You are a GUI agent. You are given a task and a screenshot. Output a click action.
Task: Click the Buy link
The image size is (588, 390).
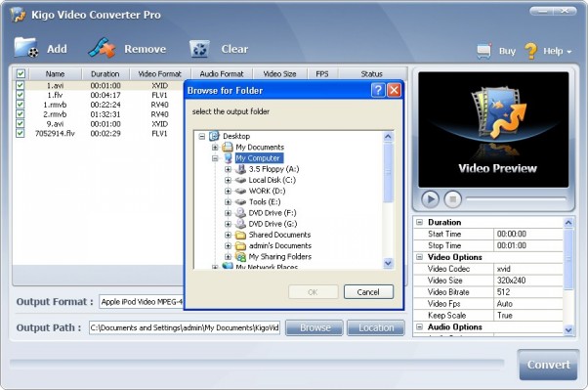[x=507, y=51]
